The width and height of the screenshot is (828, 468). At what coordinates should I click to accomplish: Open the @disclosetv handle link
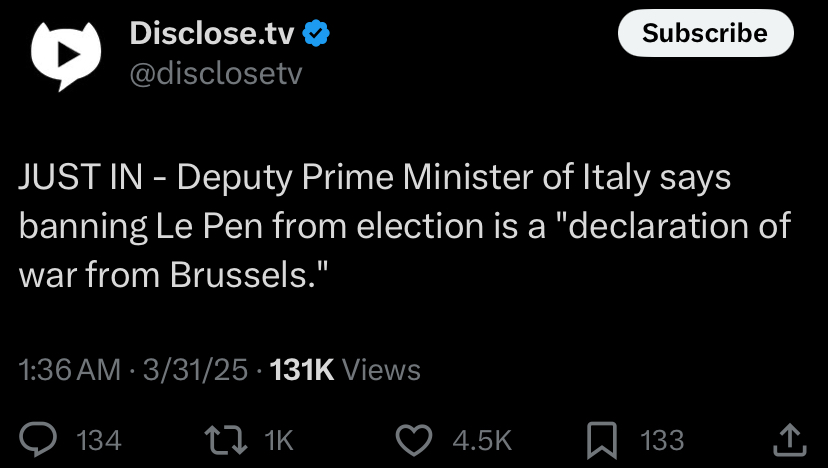216,73
